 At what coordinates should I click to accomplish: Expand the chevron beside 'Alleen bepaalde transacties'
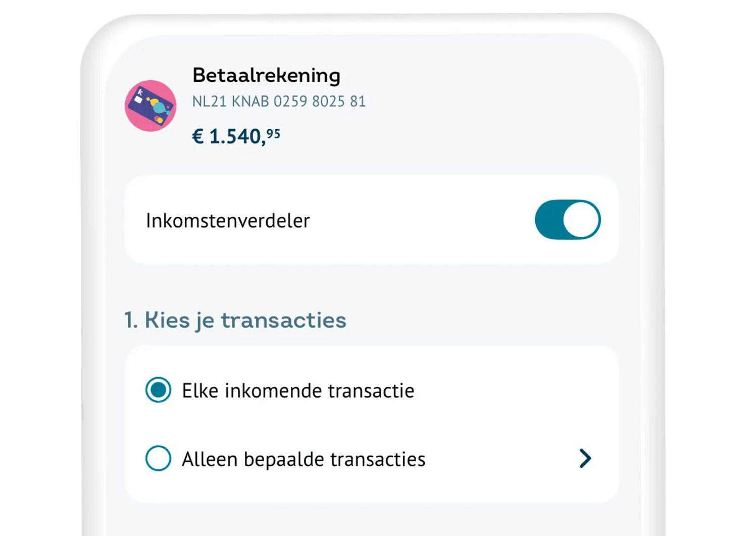click(585, 458)
